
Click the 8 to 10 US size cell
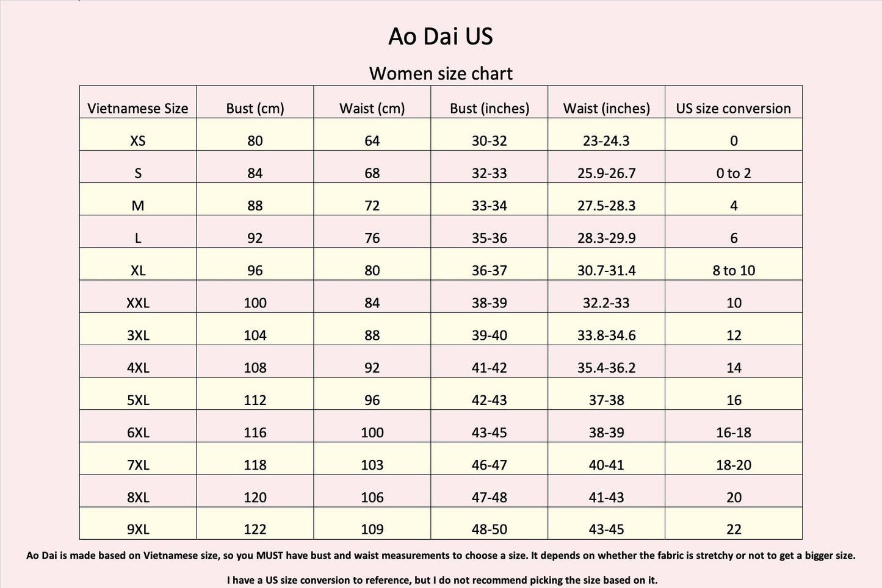[733, 271]
